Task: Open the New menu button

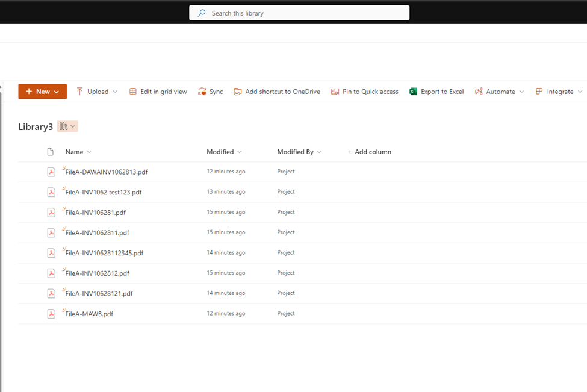Action: [43, 92]
